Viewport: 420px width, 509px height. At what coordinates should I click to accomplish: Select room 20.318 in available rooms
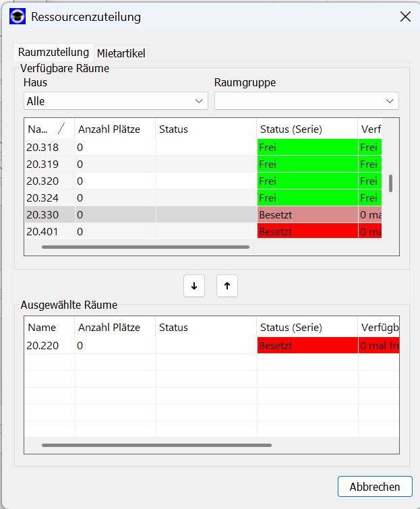coord(42,147)
